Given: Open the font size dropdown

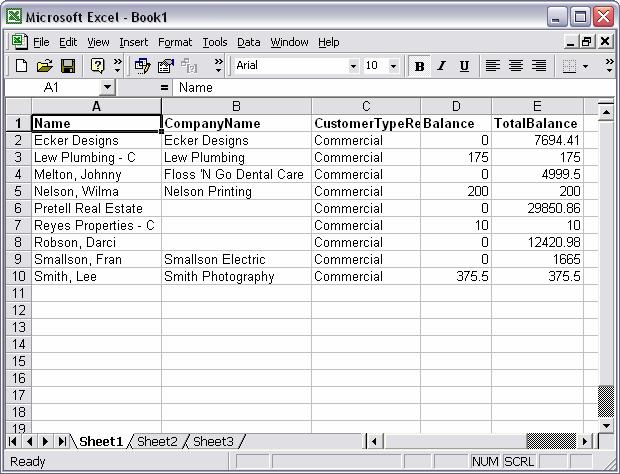Looking at the screenshot, I should [x=392, y=66].
